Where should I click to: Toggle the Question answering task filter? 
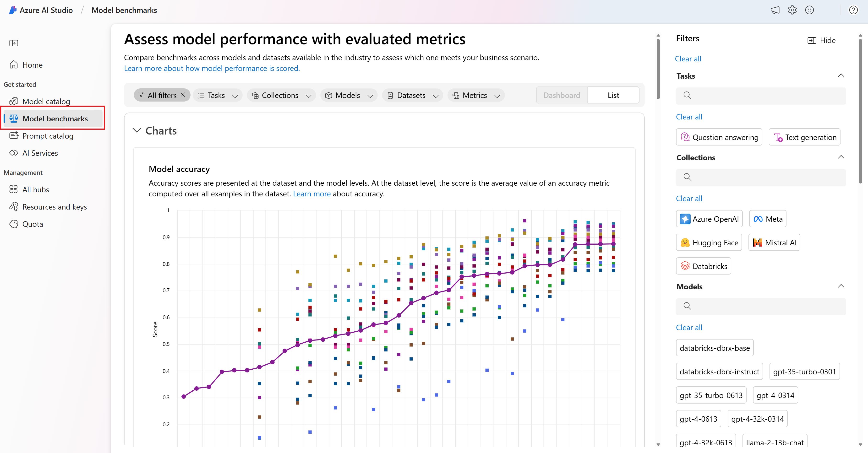click(719, 137)
